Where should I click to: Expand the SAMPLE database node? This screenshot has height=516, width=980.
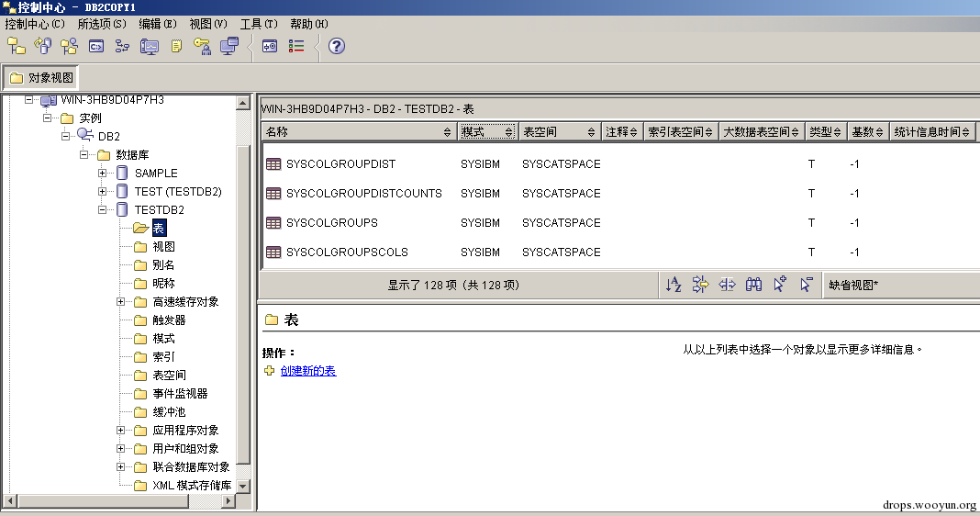[x=103, y=174]
